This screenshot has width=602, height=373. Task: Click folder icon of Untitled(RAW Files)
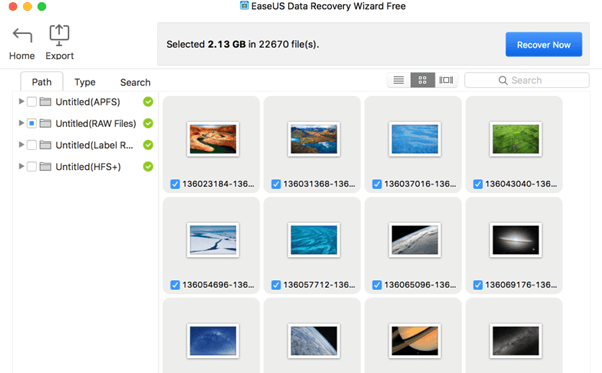coord(45,123)
